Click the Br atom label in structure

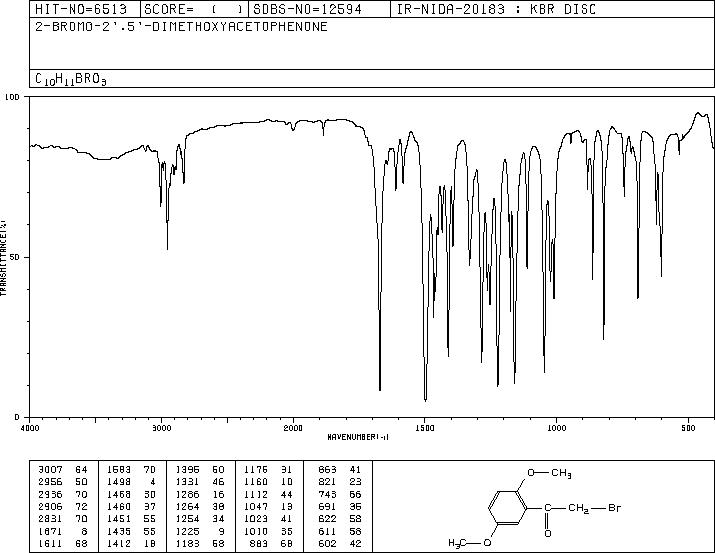pos(614,507)
